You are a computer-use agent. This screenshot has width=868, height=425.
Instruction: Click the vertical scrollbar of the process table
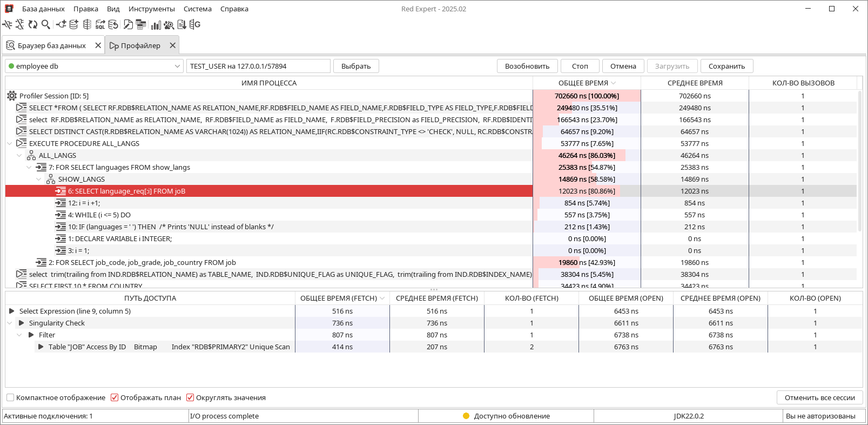(x=859, y=162)
